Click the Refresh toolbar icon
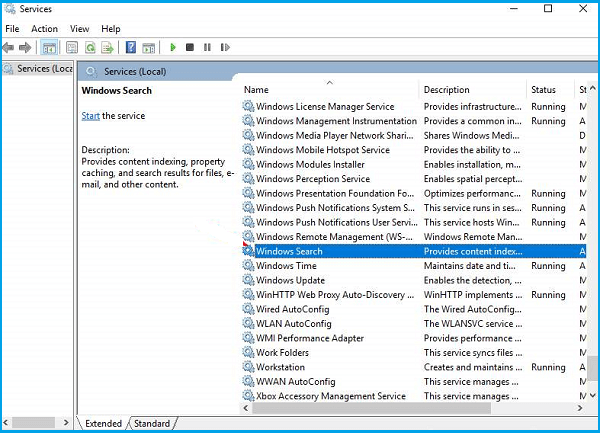This screenshot has width=600, height=433. pos(91,47)
